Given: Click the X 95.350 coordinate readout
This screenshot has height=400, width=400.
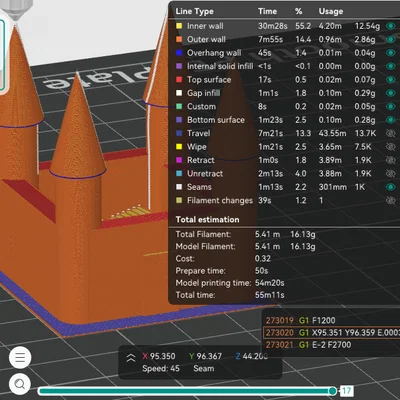Looking at the screenshot, I should tap(159, 356).
